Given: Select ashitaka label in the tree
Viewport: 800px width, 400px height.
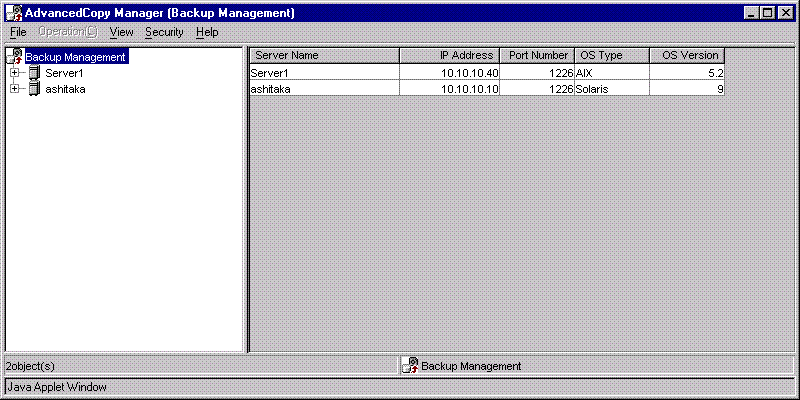Looking at the screenshot, I should (x=65, y=89).
